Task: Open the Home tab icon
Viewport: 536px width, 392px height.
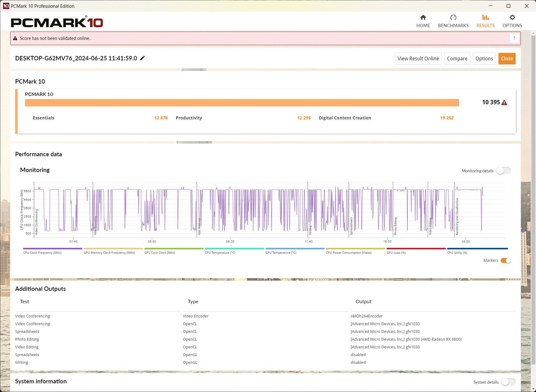Action: coord(423,17)
